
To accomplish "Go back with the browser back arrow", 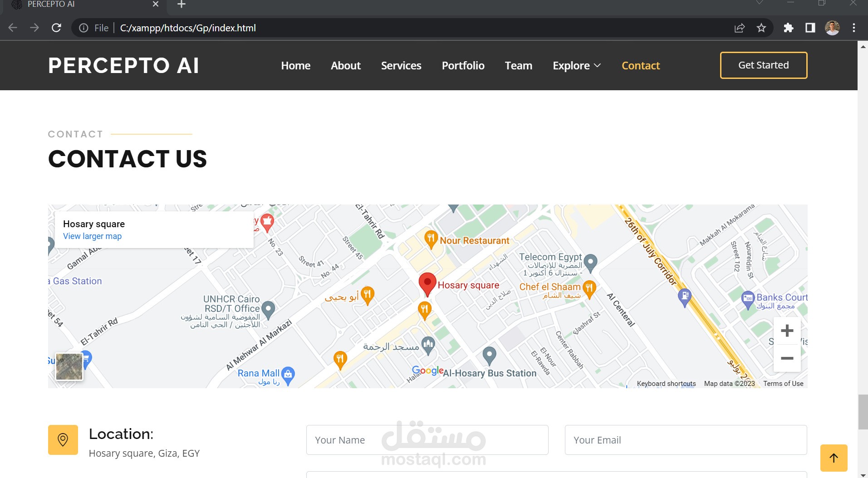I will (13, 28).
